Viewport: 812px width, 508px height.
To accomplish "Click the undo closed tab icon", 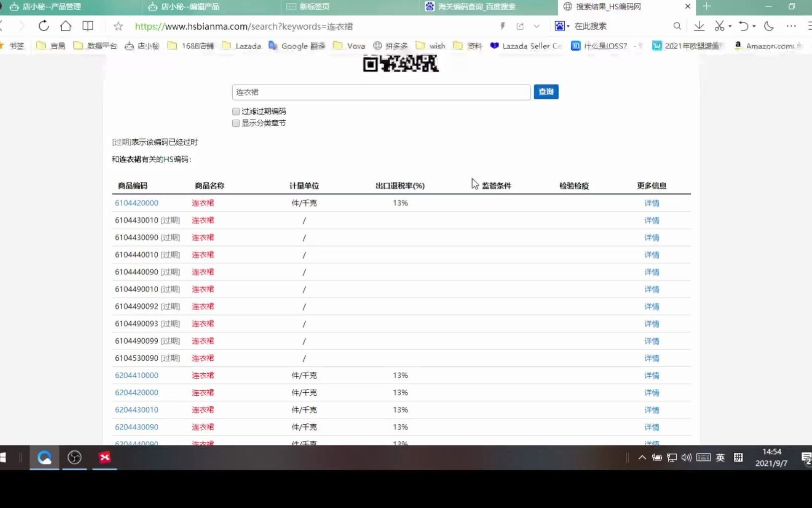I will click(744, 26).
